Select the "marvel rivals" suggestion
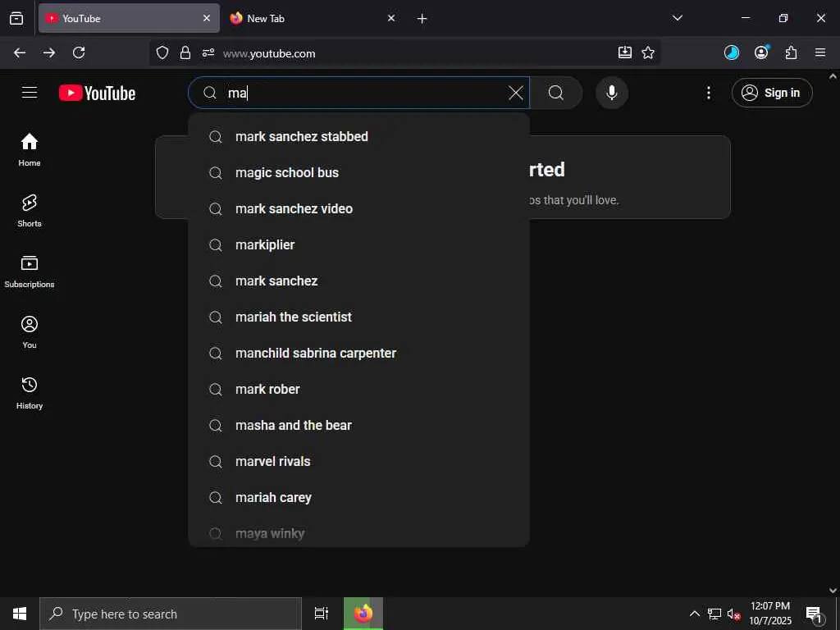 [x=359, y=461]
